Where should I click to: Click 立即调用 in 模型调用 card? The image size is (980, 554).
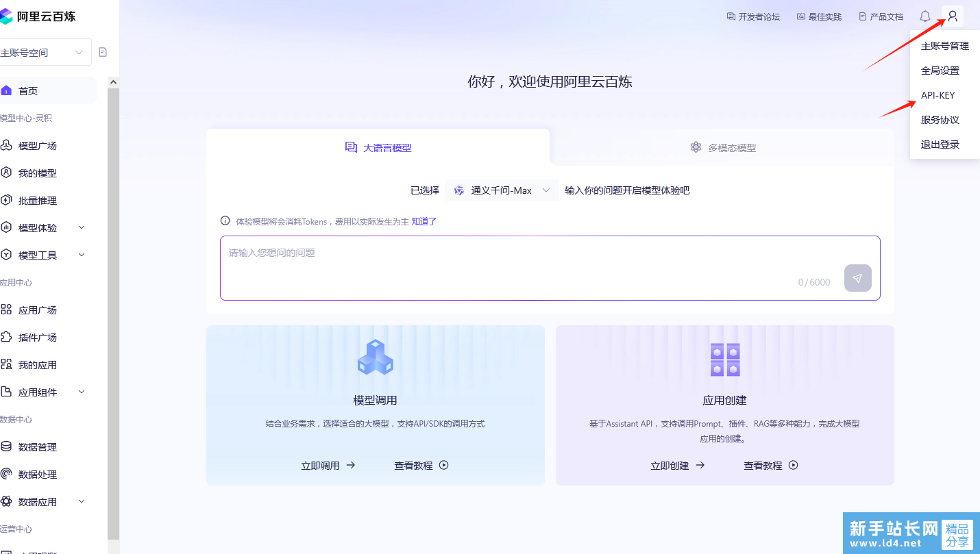pyautogui.click(x=328, y=465)
